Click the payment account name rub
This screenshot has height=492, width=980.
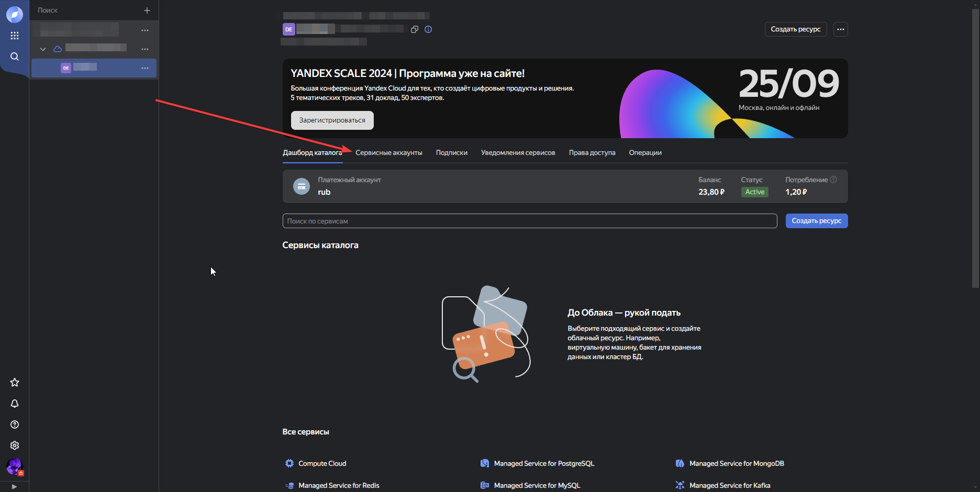tap(324, 192)
